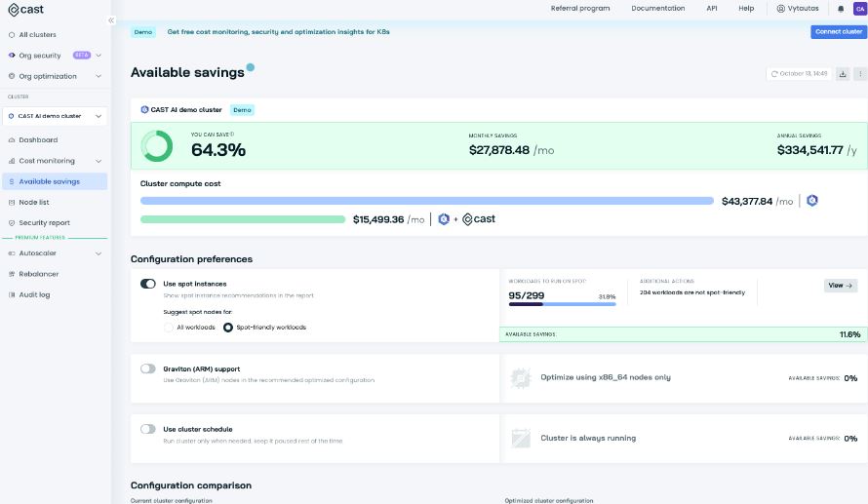Click the Cost monitoring chart icon
Screen dimensions: 868x504
pos(12,161)
